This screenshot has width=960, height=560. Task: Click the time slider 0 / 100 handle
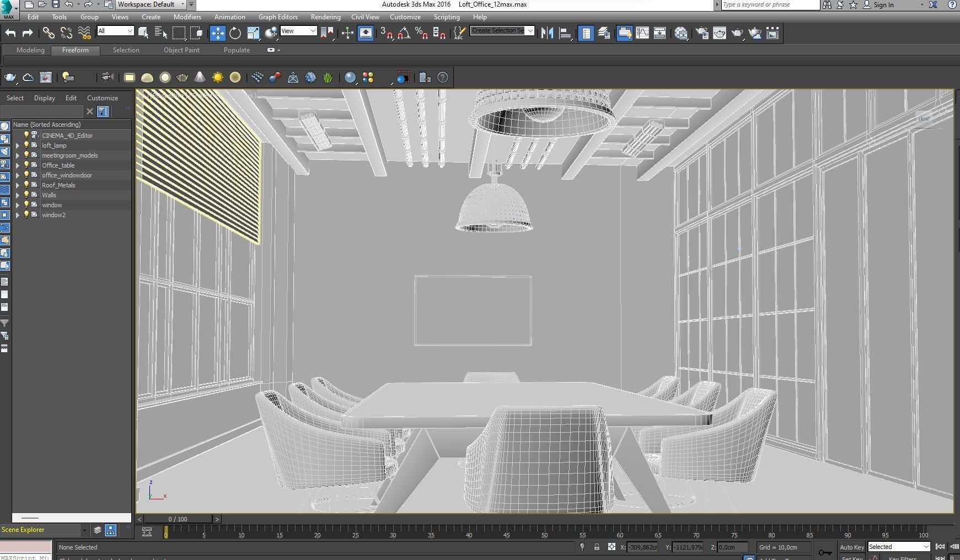[x=178, y=519]
